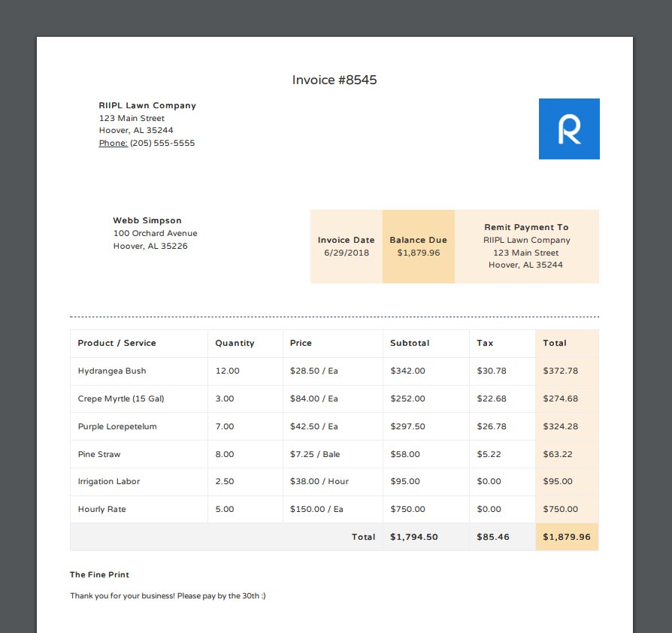Click the blue R company logo
This screenshot has width=672, height=633.
(x=568, y=129)
